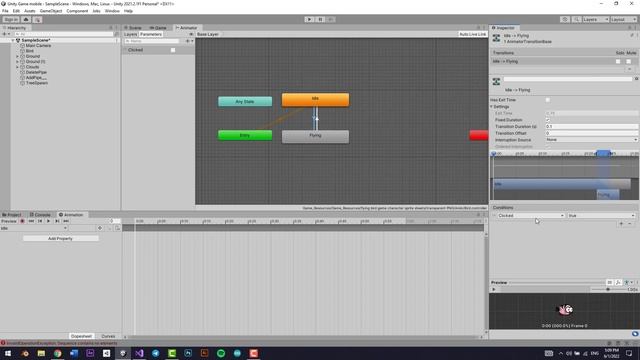Toggle the Has Exit Time checkbox

coord(548,100)
